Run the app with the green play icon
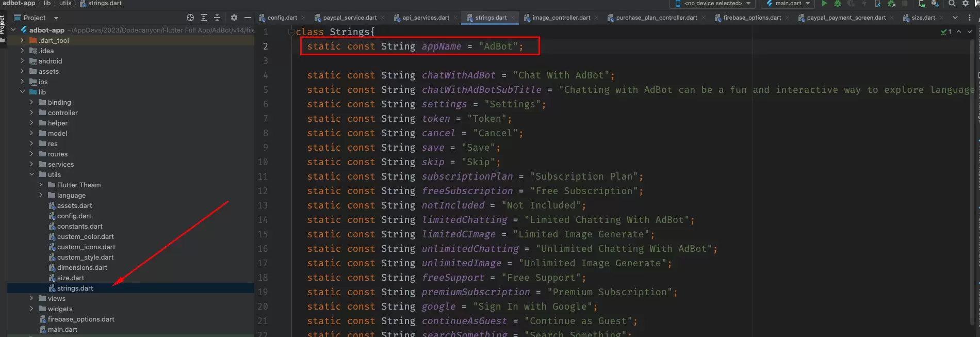The height and width of the screenshot is (337, 980). [824, 3]
